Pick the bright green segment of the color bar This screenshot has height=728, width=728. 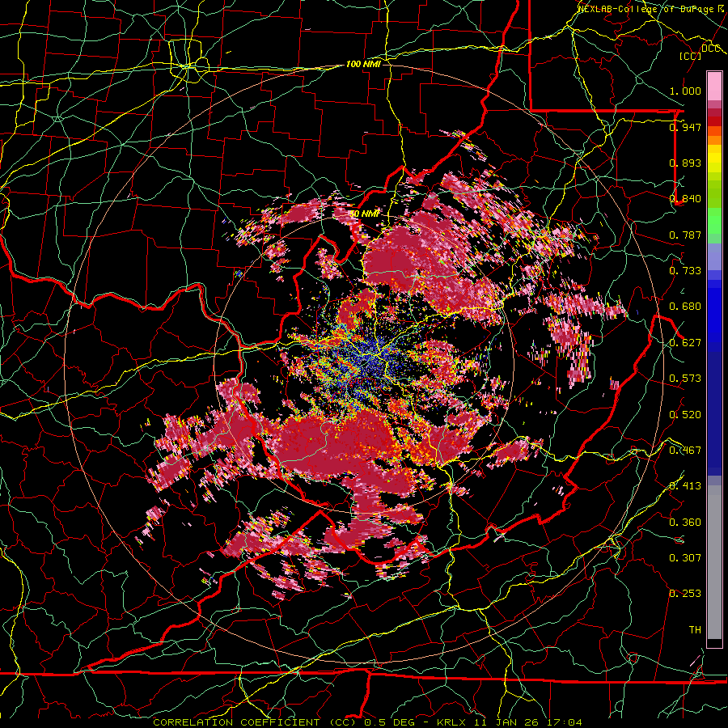click(714, 221)
